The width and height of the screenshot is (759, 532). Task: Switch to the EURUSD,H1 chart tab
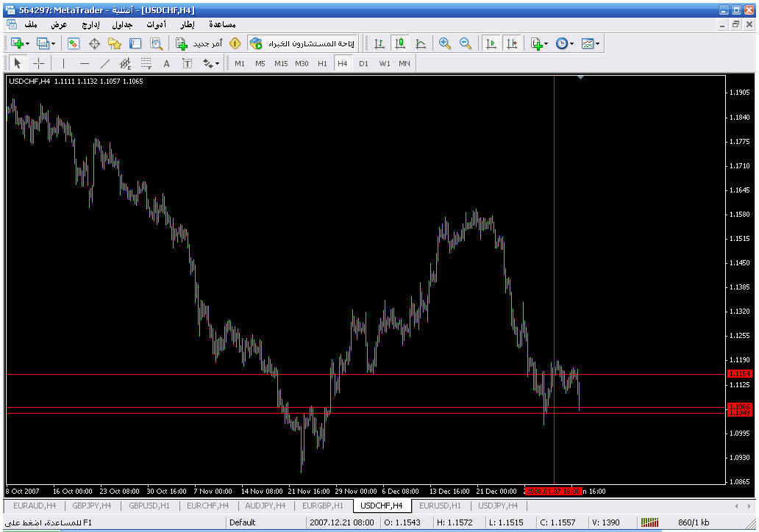(x=440, y=506)
